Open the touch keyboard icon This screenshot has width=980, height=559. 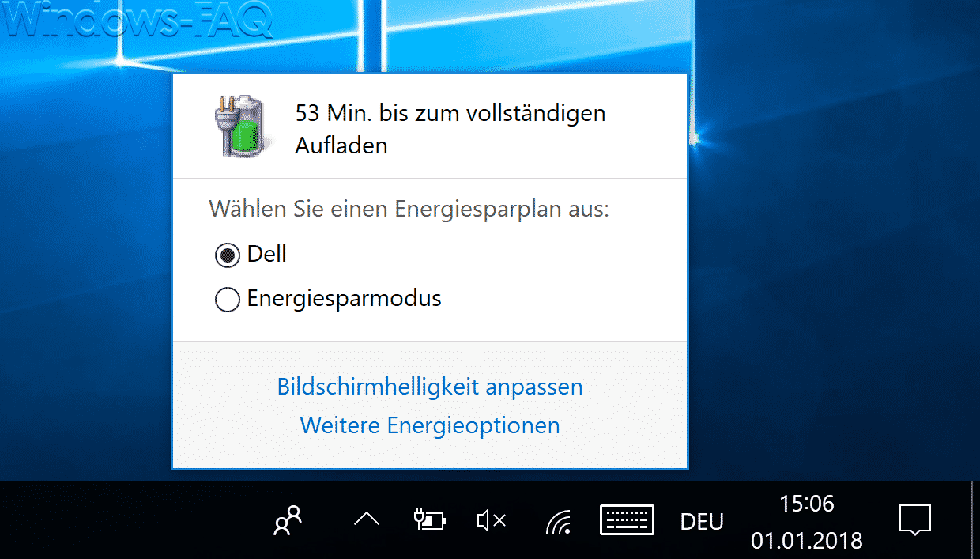[627, 520]
